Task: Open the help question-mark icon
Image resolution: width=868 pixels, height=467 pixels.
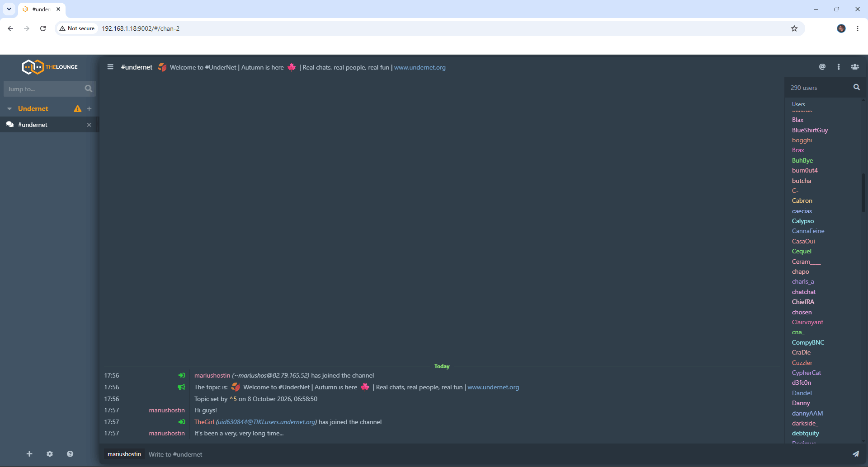Action: pyautogui.click(x=70, y=454)
